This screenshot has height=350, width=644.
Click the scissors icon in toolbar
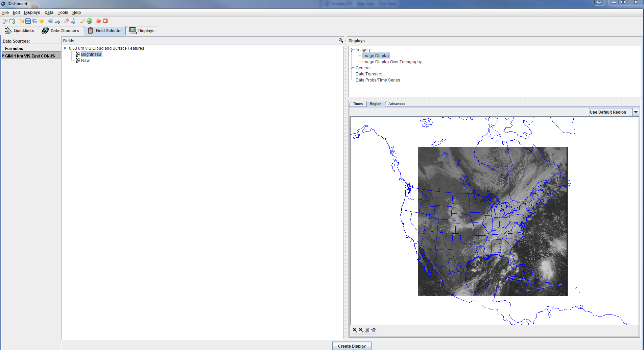tap(73, 21)
